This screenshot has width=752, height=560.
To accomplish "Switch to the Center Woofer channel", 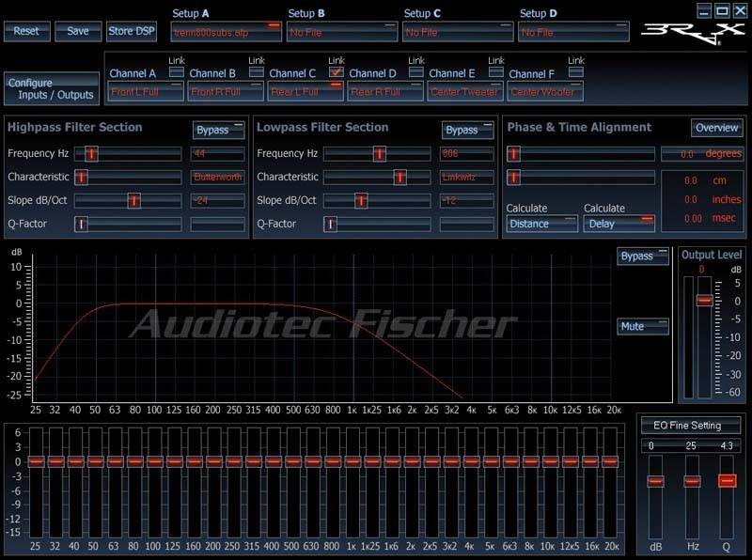I will (545, 92).
